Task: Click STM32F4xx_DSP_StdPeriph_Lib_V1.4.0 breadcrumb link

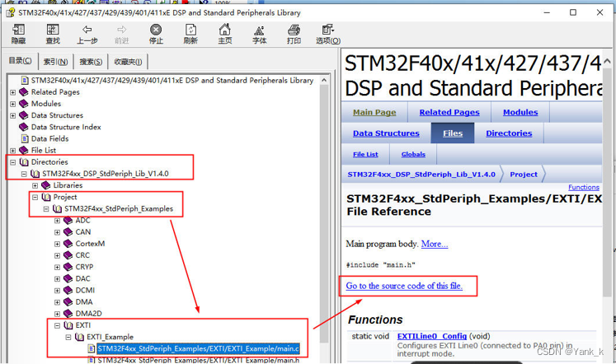Action: [x=421, y=174]
